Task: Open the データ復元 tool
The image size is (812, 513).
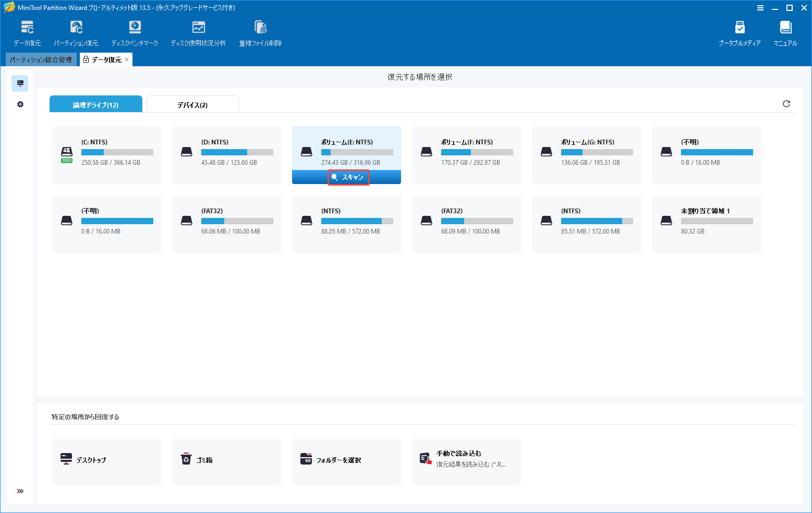Action: (27, 31)
